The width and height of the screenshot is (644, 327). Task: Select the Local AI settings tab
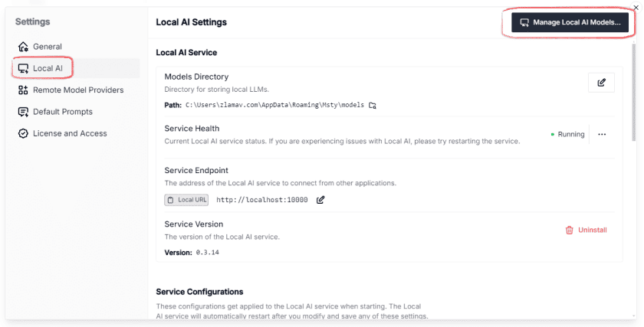point(48,68)
